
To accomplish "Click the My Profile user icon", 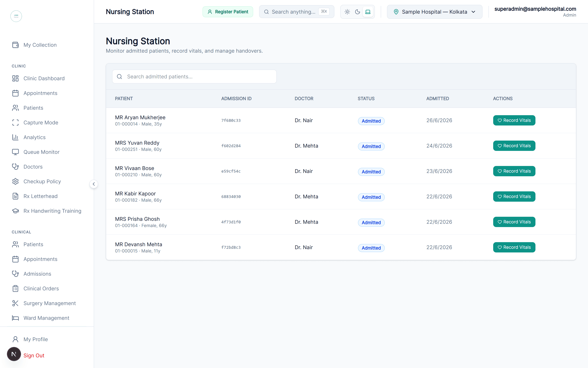I will (15, 339).
